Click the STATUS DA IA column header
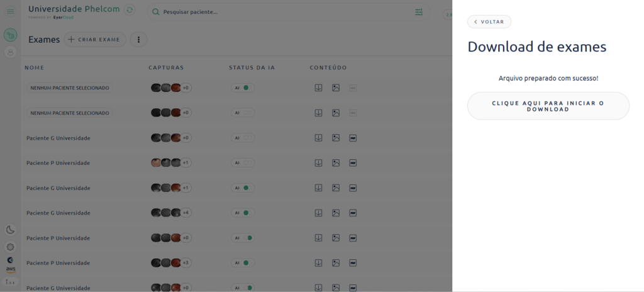Viewport: 644px width, 292px height. click(x=252, y=67)
